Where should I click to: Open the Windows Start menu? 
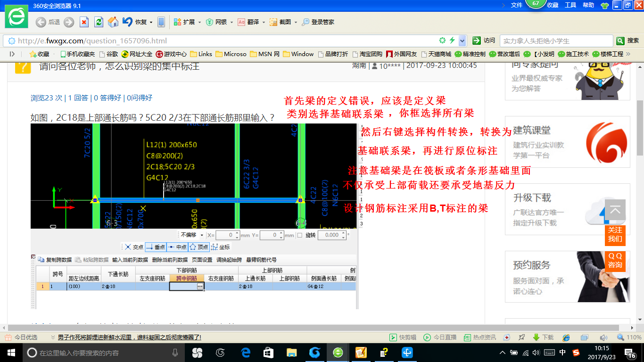tap(10, 353)
